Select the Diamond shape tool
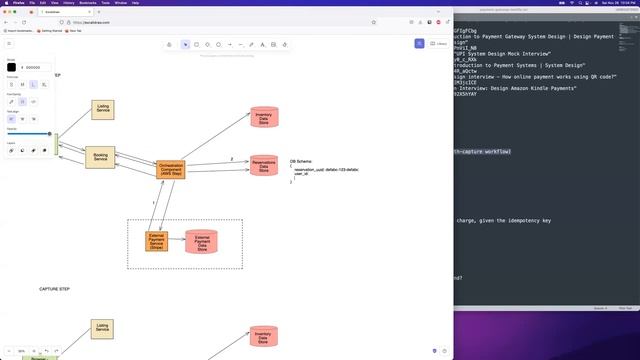640x360 pixels. click(207, 44)
